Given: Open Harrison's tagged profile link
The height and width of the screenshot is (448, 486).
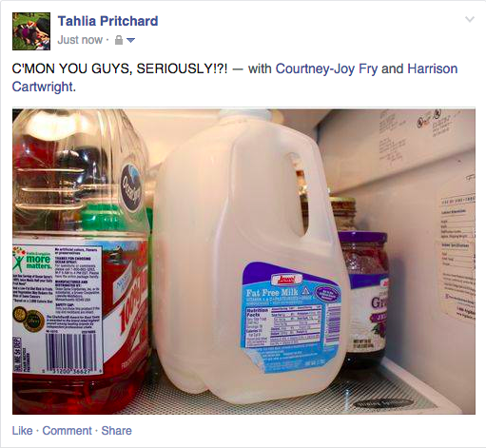Looking at the screenshot, I should click(x=433, y=68).
